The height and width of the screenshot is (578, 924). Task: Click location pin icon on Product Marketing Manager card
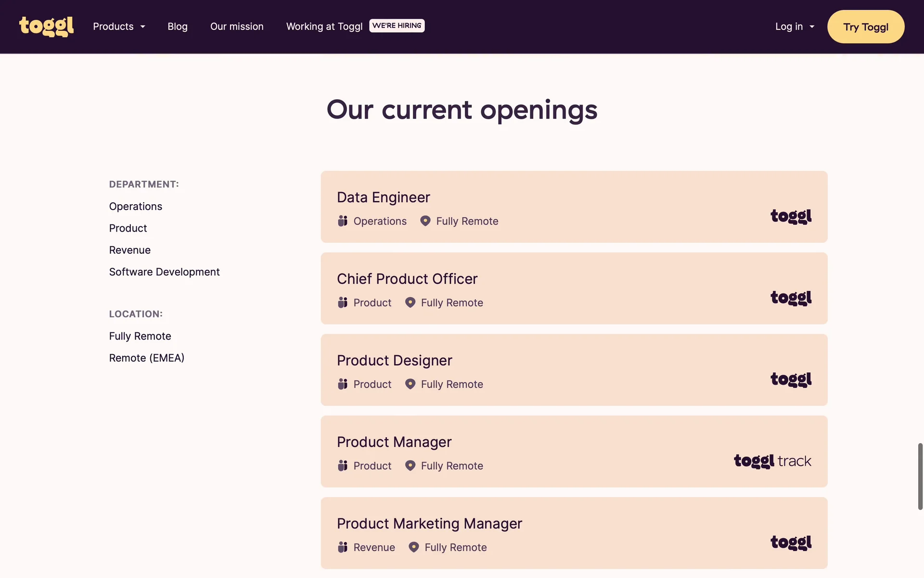(413, 547)
